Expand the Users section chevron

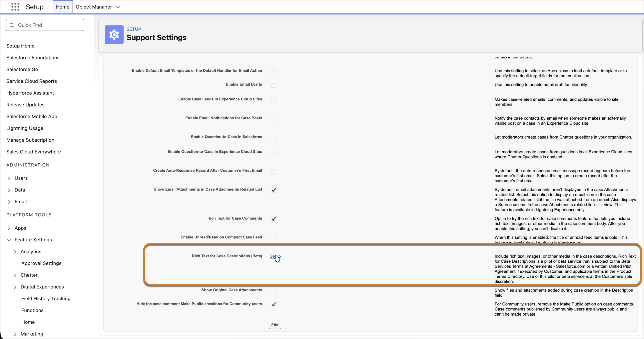point(9,178)
